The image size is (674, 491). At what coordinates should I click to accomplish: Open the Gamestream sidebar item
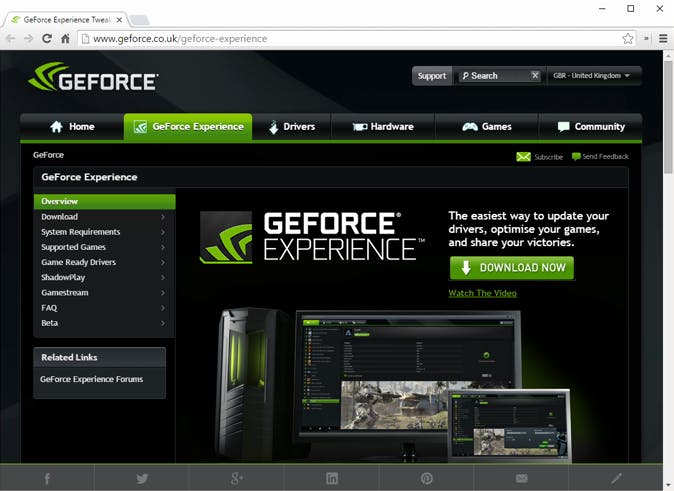pyautogui.click(x=104, y=293)
